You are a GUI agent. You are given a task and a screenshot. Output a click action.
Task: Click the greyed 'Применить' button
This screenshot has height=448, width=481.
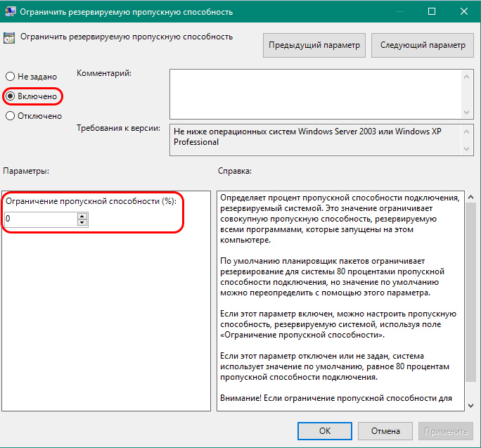(446, 431)
